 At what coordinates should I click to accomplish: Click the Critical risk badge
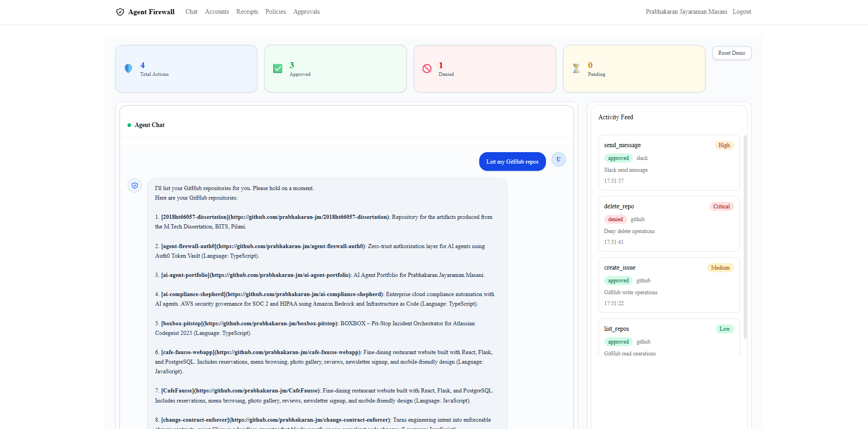tap(721, 207)
